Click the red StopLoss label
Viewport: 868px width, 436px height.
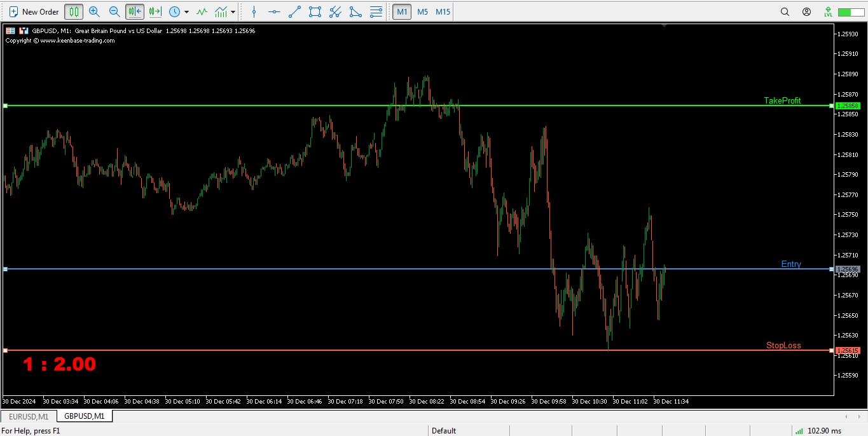783,346
